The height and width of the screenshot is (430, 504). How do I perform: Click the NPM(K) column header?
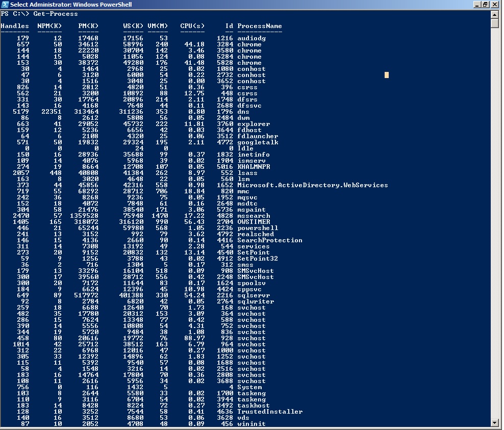tap(49, 26)
